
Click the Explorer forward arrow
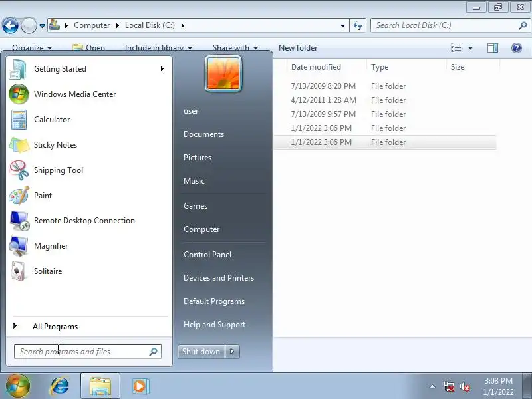point(29,25)
